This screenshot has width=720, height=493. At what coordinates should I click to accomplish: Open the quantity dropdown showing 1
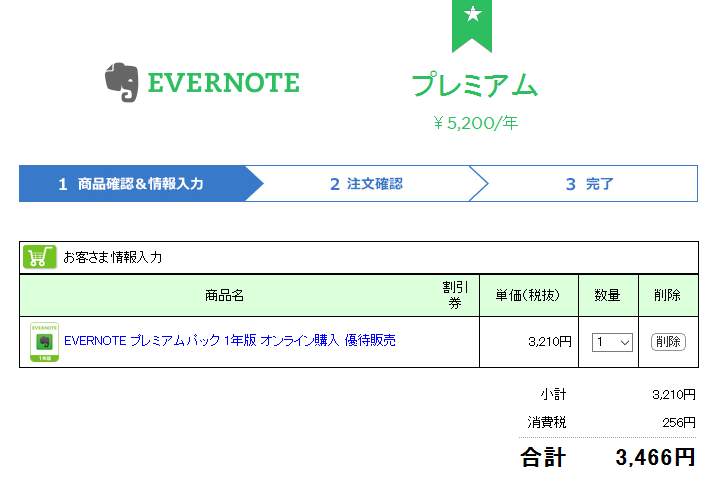(612, 342)
